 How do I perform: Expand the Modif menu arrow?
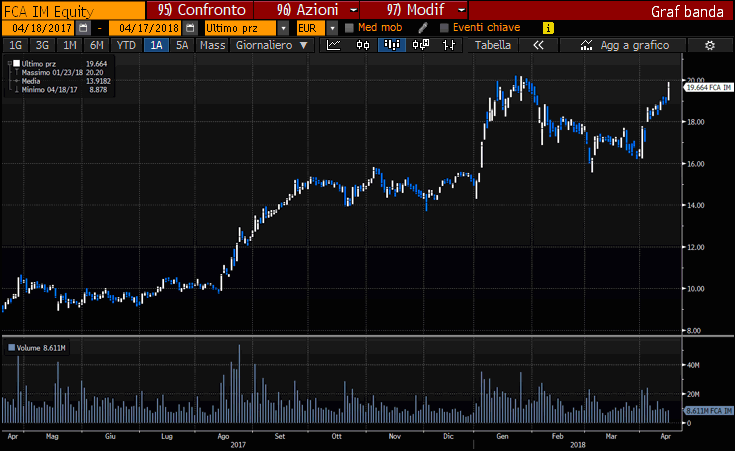tap(462, 10)
